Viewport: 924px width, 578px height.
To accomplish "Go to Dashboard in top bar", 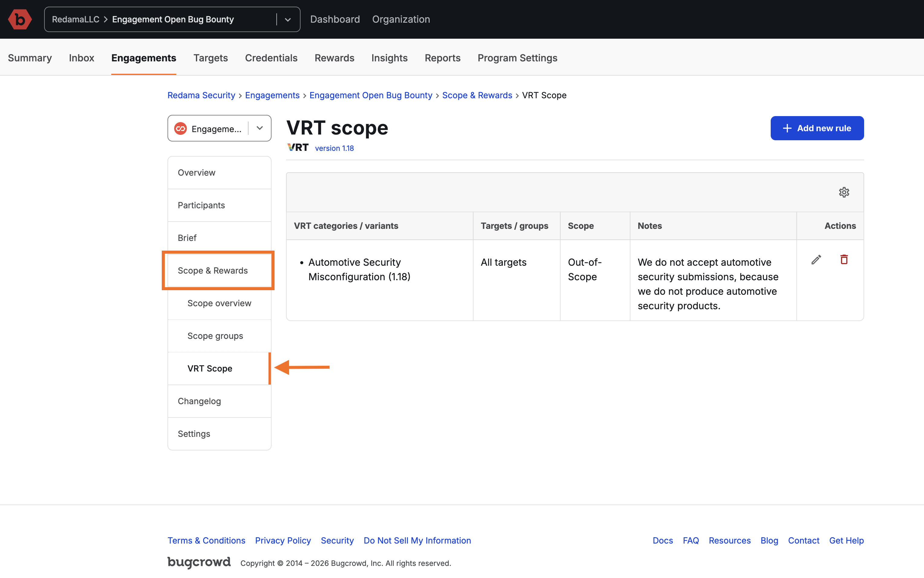I will 335,19.
